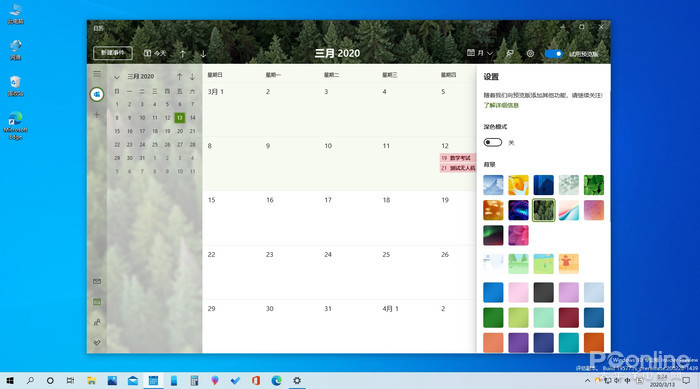Choose the green leaves background thumbnail
This screenshot has width=700, height=389.
(594, 185)
